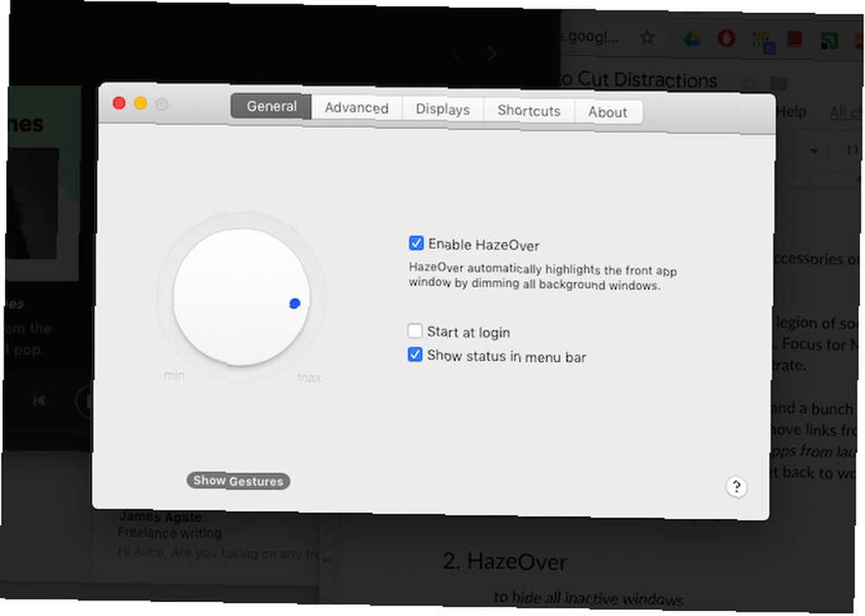Switch to the Advanced tab
The image size is (865, 616).
(356, 107)
